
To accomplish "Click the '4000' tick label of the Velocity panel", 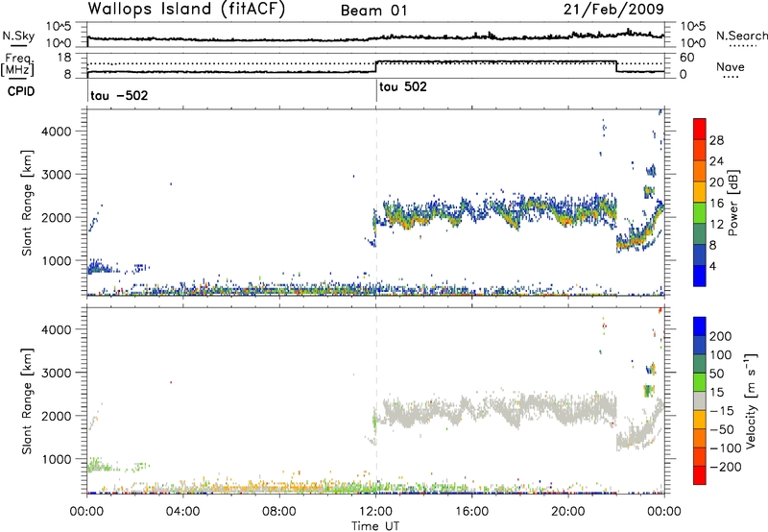I will tap(56, 329).
